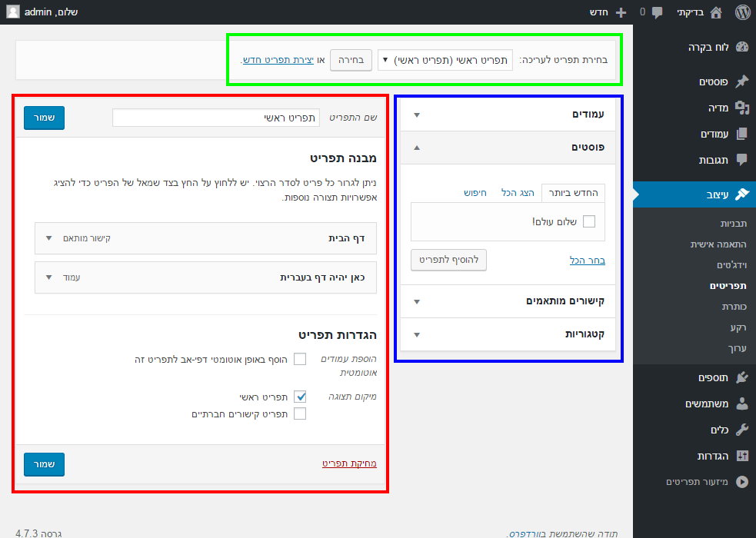Expand the קטגוריות panel
Image resolution: width=756 pixels, height=538 pixels.
508,334
